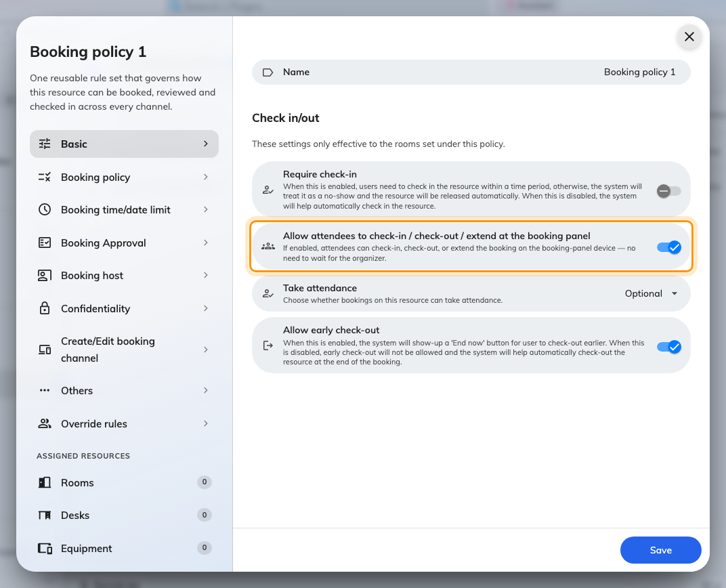Expand the Override rules chevron
This screenshot has height=588, width=726.
click(206, 423)
